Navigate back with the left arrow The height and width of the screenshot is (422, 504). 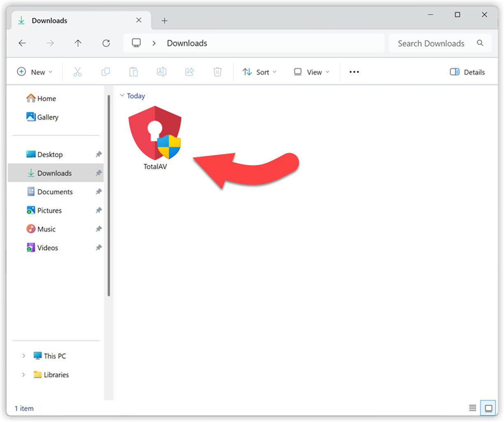22,43
